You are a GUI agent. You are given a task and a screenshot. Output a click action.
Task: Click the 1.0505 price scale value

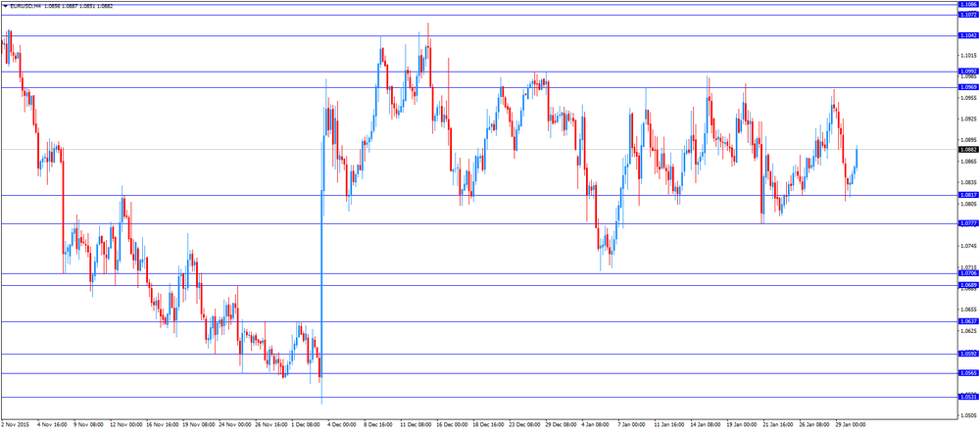969,415
